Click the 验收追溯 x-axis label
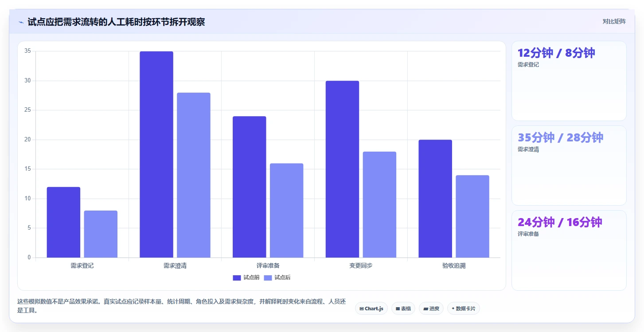Image resolution: width=644 pixels, height=332 pixels. (x=454, y=266)
